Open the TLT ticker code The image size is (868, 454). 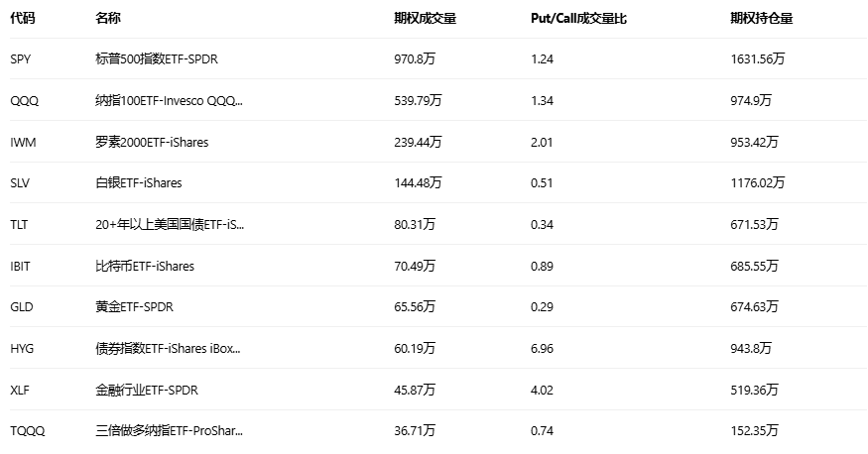[x=20, y=225]
